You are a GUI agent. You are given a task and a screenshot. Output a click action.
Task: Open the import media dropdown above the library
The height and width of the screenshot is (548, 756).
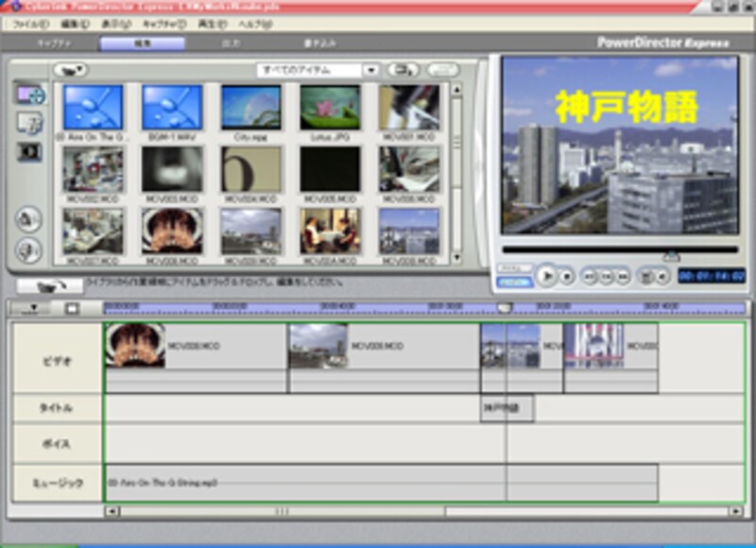click(70, 70)
